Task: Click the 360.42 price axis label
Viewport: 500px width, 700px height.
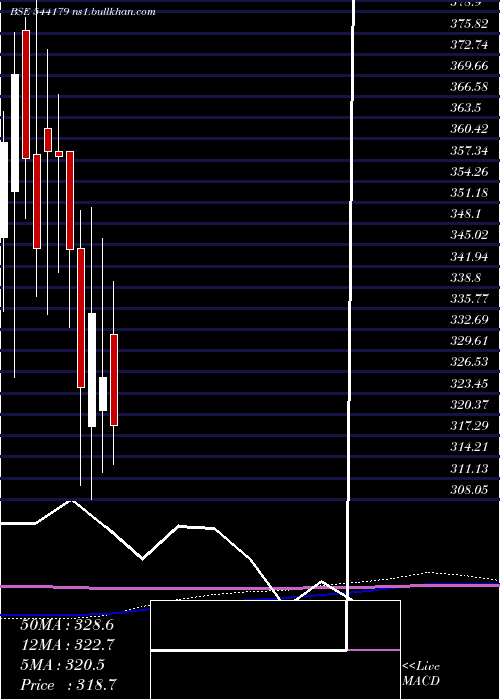Action: pos(469,129)
